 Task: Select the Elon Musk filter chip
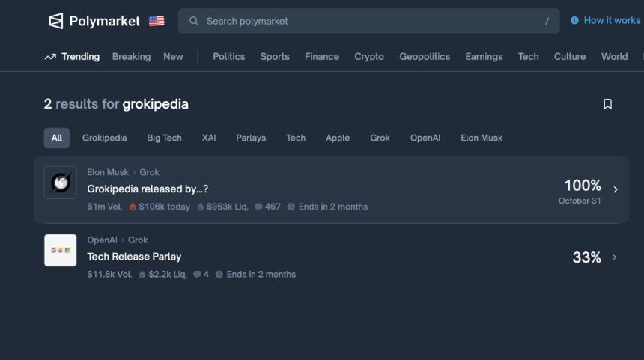click(x=482, y=138)
